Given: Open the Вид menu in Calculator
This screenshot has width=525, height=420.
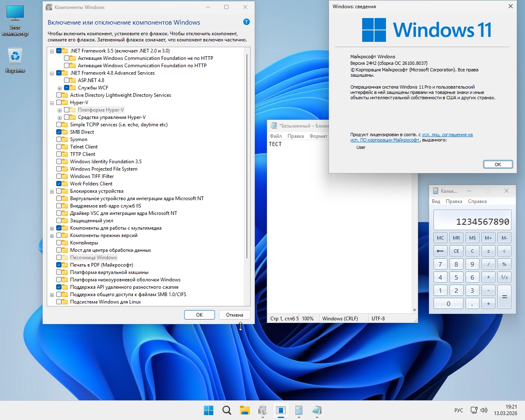Looking at the screenshot, I should pos(436,201).
